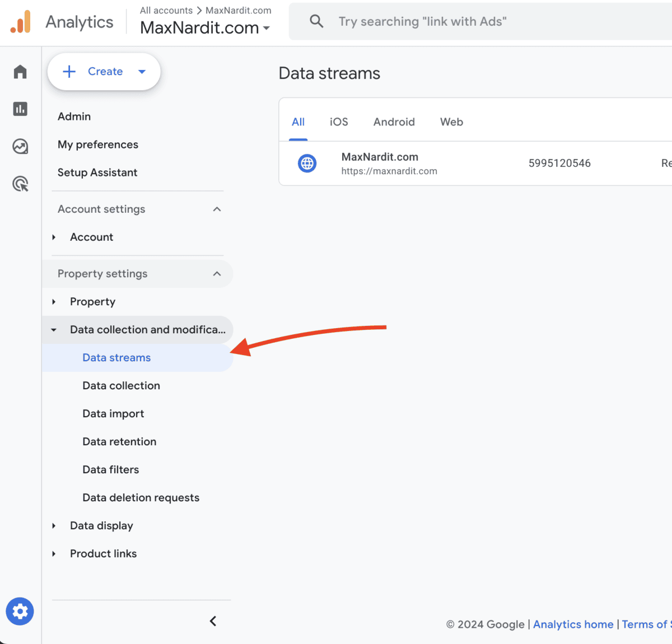Screen dimensions: 672x644
Task: Select Data retention in sidebar
Action: click(119, 442)
